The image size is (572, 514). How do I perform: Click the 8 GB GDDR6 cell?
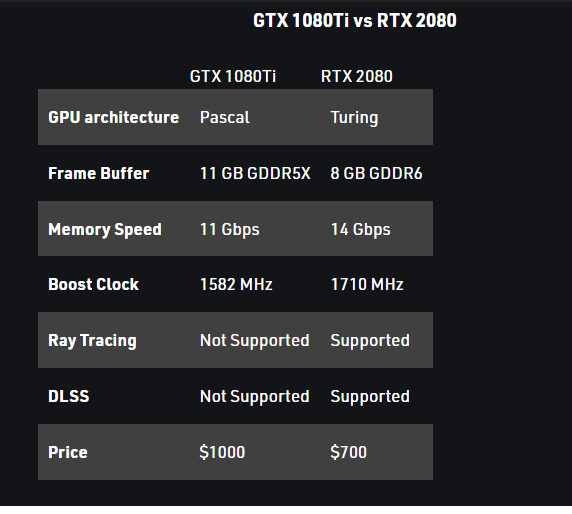click(376, 173)
